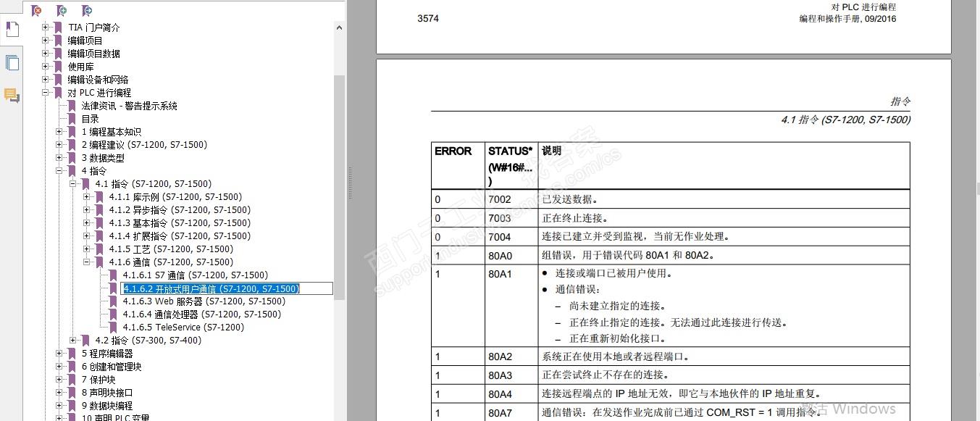Image resolution: width=980 pixels, height=421 pixels.
Task: Expand the 4.1.4 扩展指令 bookmark
Action: tap(87, 236)
